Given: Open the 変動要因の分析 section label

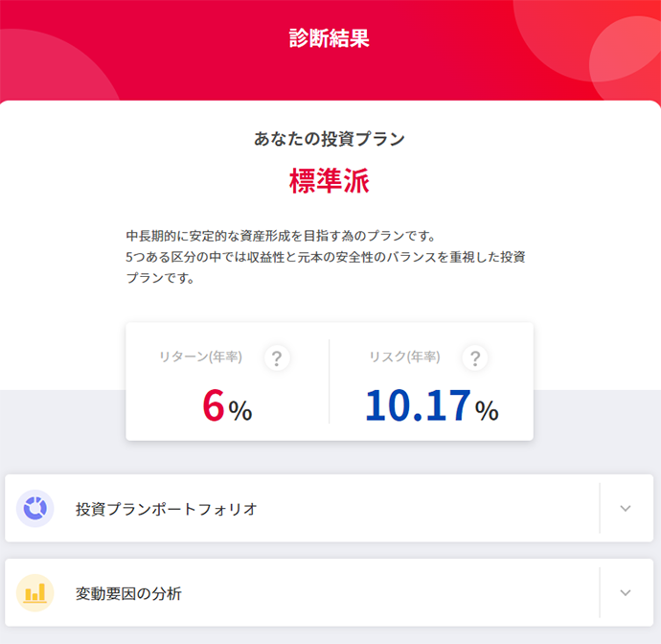Looking at the screenshot, I should point(128,593).
